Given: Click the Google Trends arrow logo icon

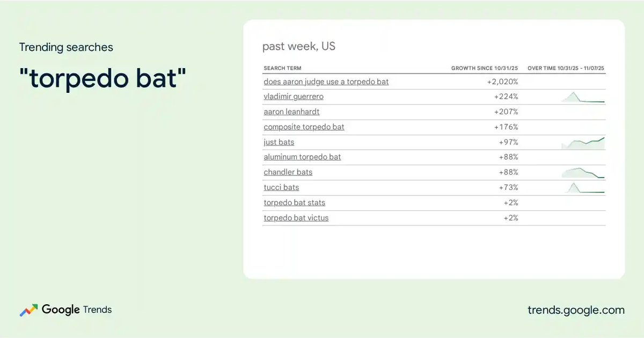Looking at the screenshot, I should 28,310.
